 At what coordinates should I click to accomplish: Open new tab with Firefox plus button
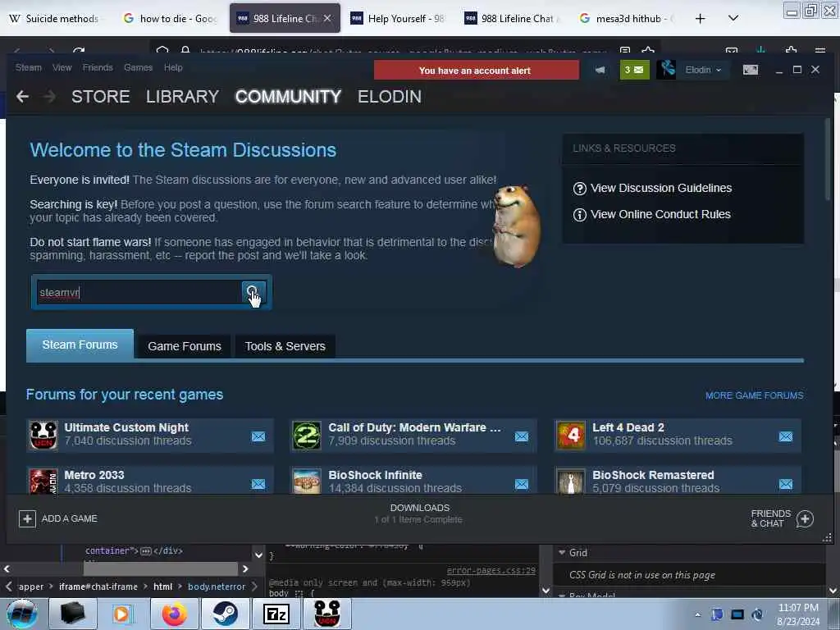pyautogui.click(x=700, y=19)
